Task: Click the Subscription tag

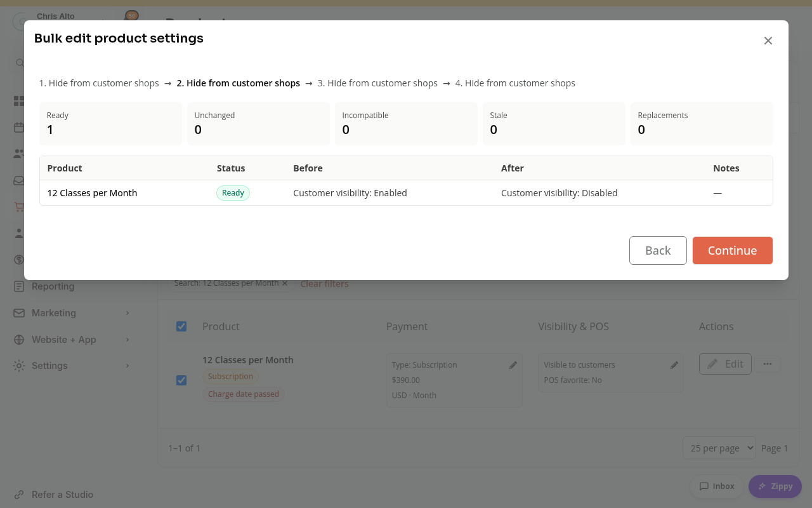Action: [x=230, y=377]
